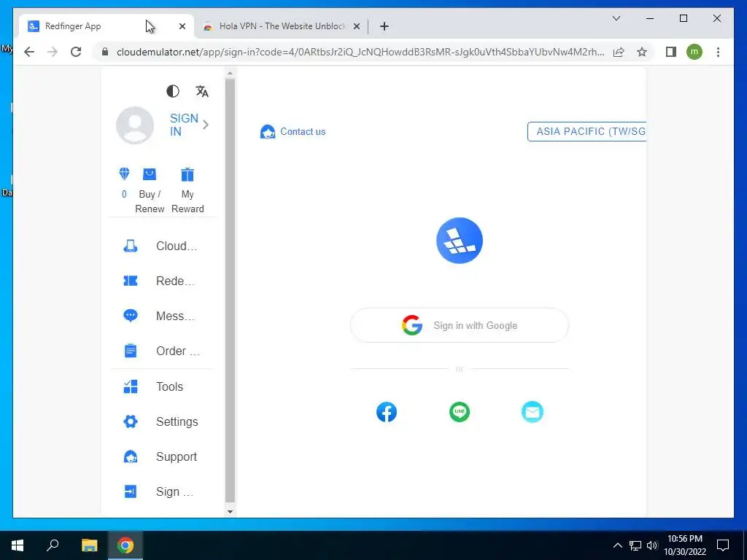
Task: Open the Windows Start menu
Action: coord(18,545)
